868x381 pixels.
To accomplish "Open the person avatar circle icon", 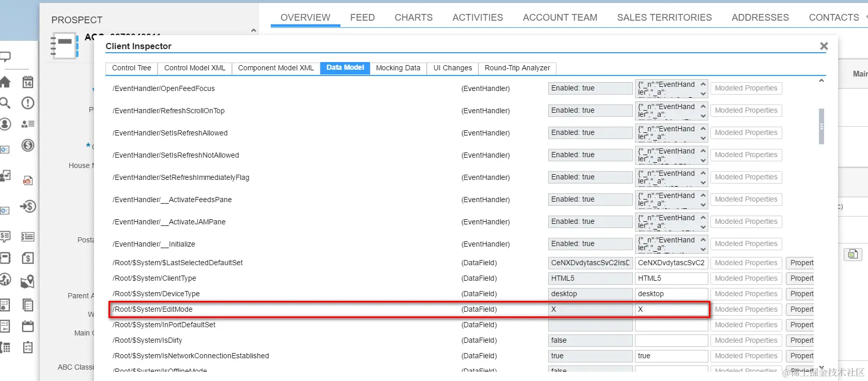I will (5, 124).
